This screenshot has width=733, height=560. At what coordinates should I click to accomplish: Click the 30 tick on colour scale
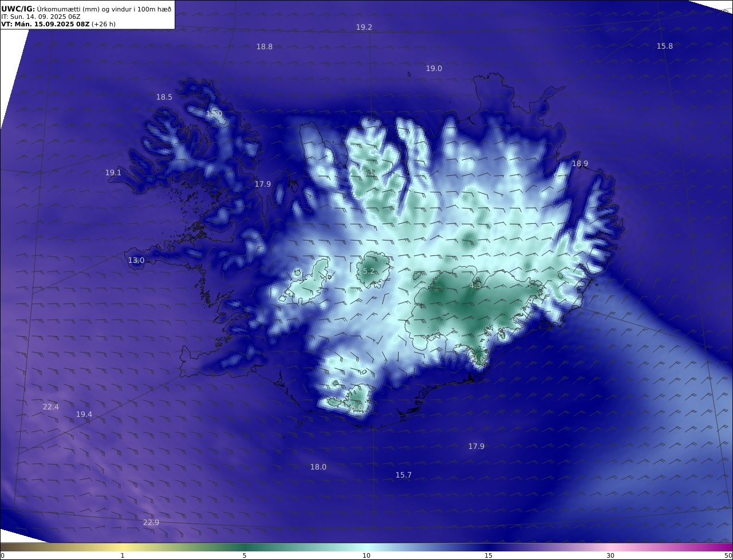coord(610,555)
